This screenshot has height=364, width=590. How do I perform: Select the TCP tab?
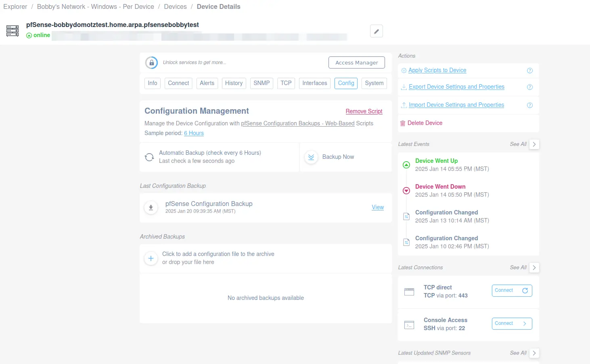tap(286, 83)
